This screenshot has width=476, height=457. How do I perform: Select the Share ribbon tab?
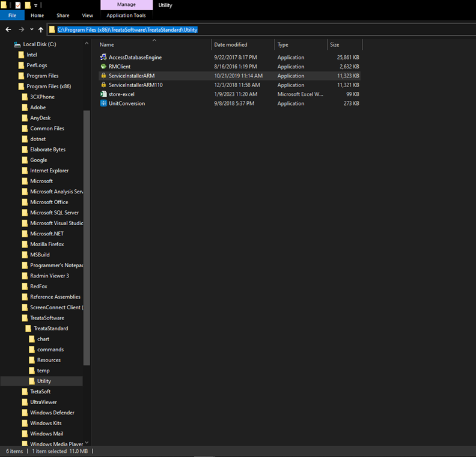[x=63, y=16]
